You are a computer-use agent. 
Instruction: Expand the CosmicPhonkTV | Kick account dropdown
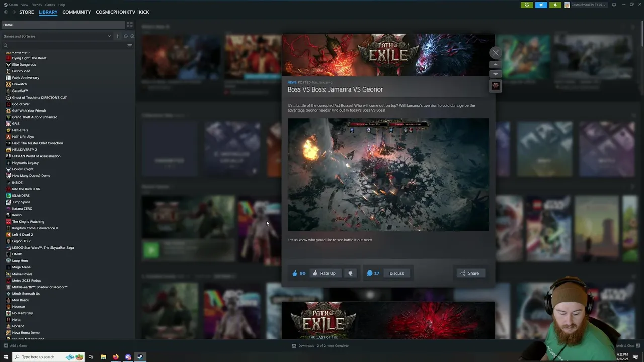[586, 5]
